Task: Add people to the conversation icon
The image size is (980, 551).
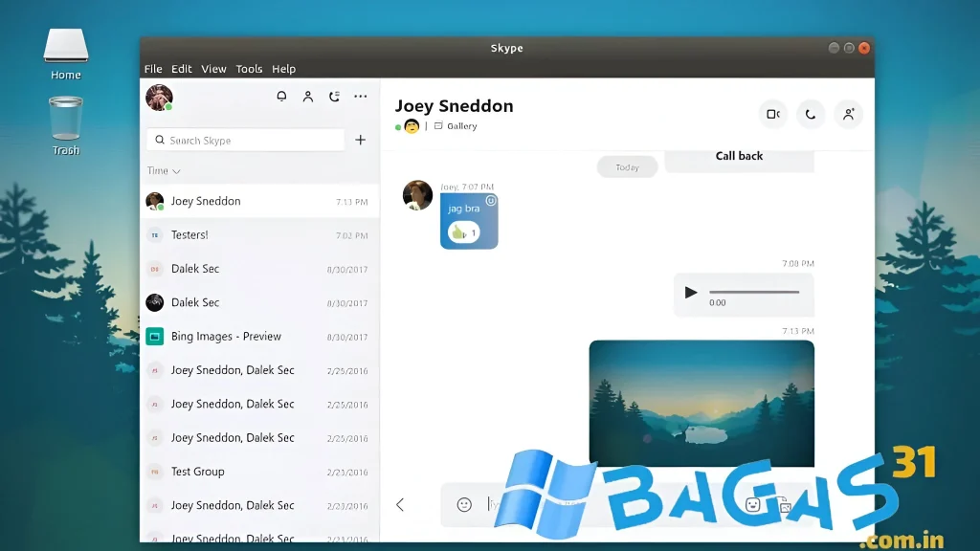Action: point(848,115)
